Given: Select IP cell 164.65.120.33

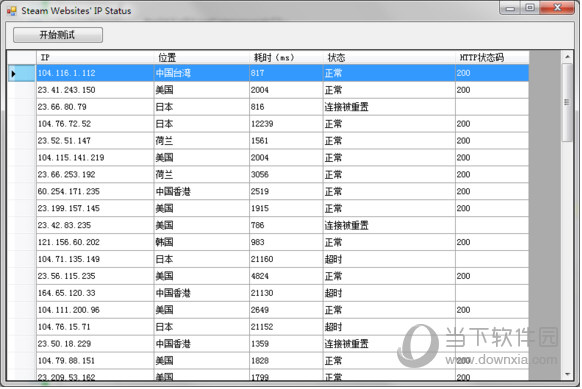Looking at the screenshot, I should [95, 293].
